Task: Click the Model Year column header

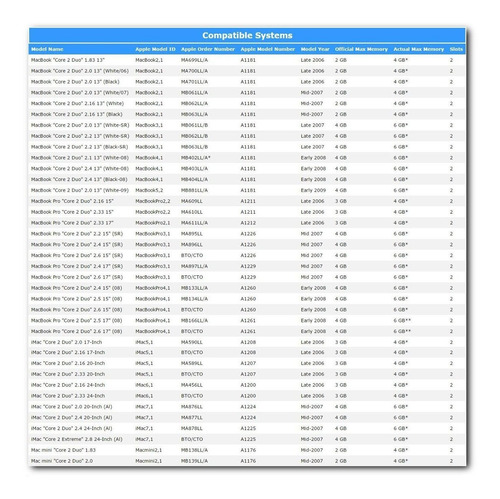Action: click(315, 49)
